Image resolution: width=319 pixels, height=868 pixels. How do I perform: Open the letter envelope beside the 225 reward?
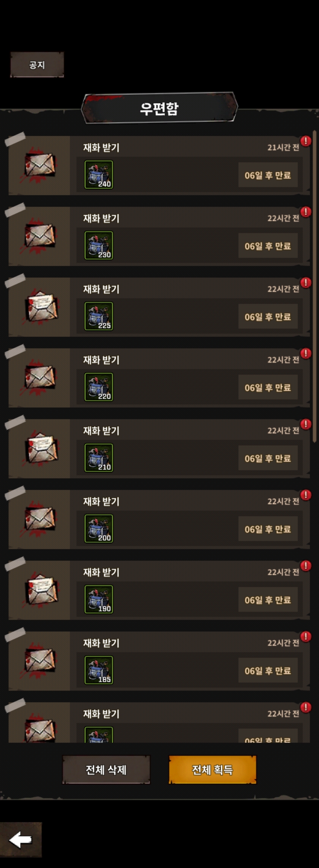[x=41, y=306]
